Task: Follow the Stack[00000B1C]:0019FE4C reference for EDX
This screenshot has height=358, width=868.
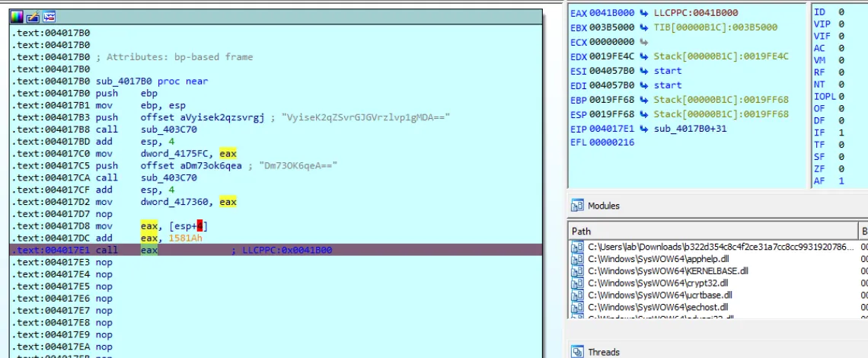Action: tap(721, 56)
